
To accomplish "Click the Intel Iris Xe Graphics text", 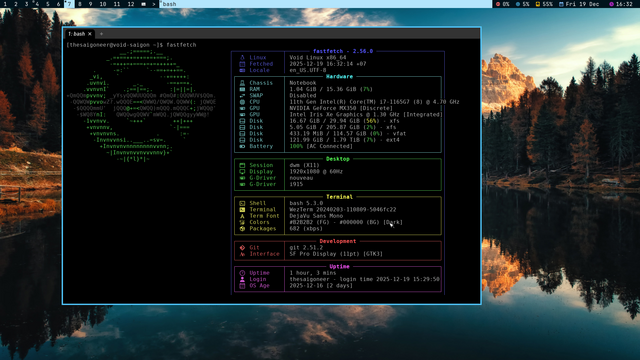I will (366, 115).
